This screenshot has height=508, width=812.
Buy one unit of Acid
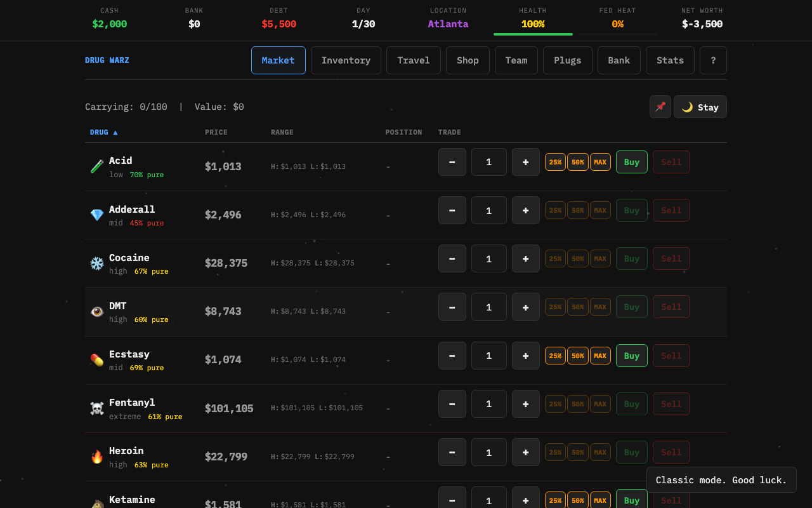(631, 162)
